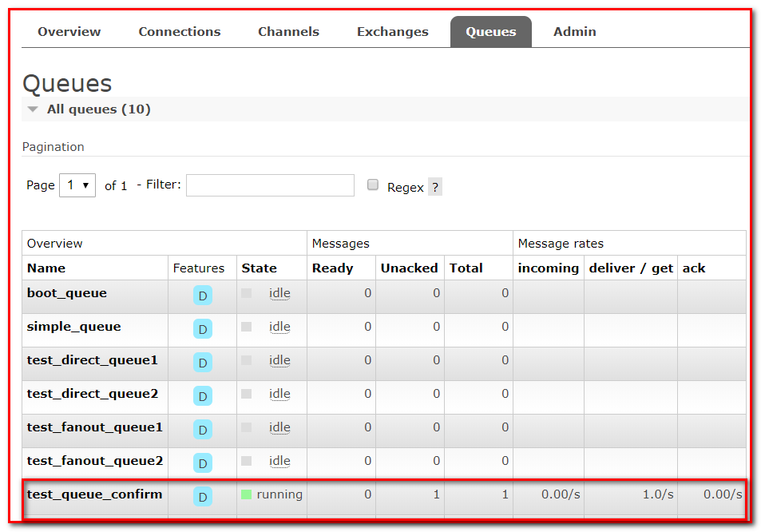
Task: Sort queues by Ready messages column
Action: click(332, 268)
